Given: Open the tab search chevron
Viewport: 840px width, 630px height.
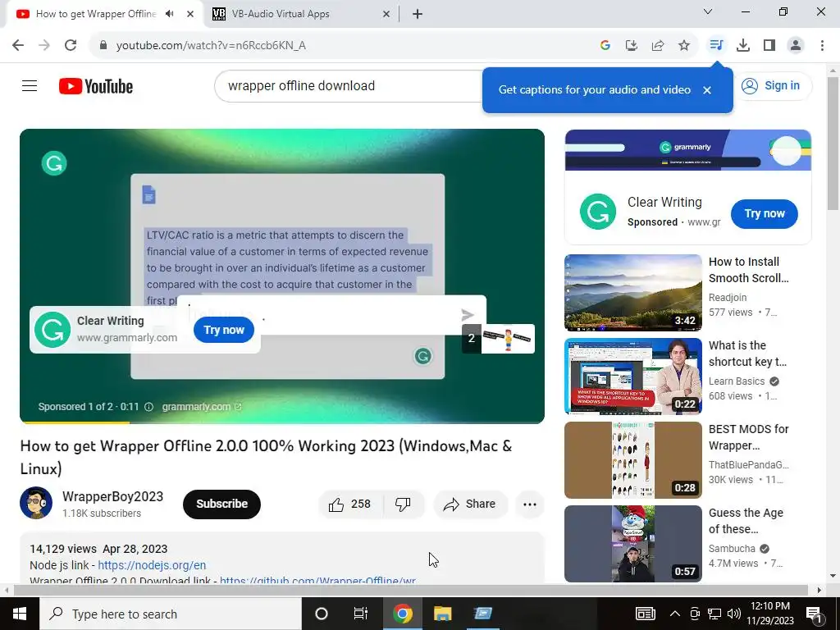Looking at the screenshot, I should (708, 11).
